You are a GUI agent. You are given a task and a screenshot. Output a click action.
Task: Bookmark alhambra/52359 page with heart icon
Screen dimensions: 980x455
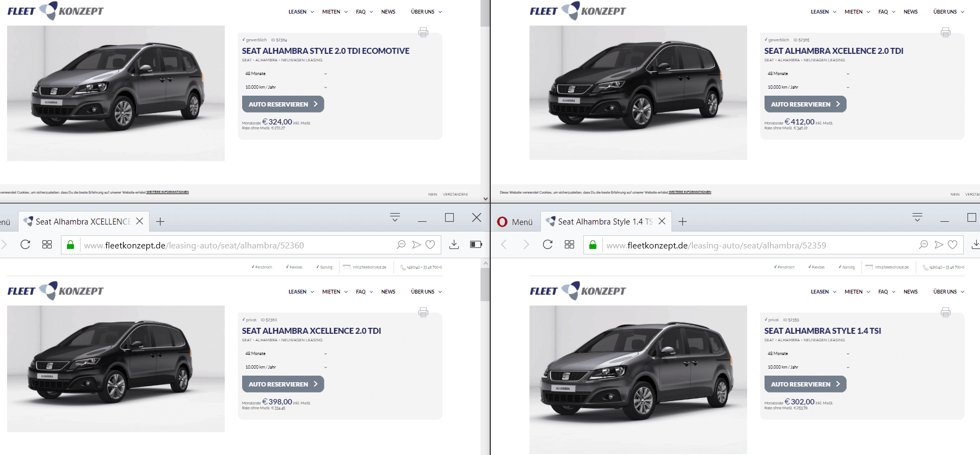[953, 245]
